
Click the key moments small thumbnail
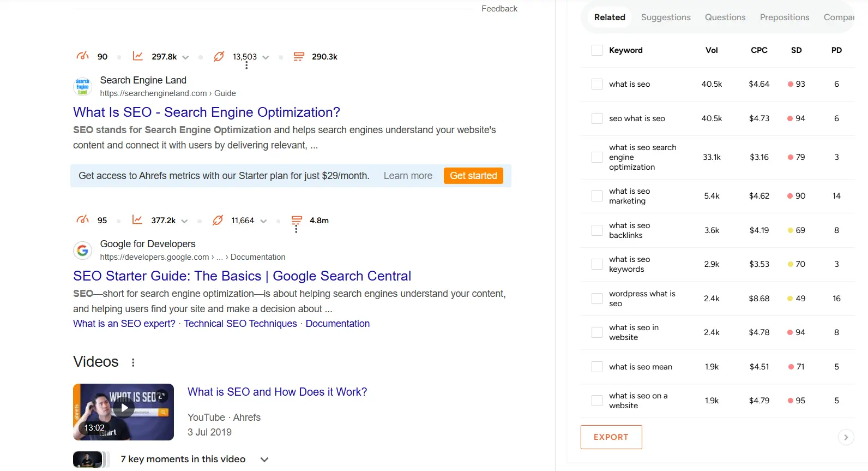pyautogui.click(x=88, y=460)
